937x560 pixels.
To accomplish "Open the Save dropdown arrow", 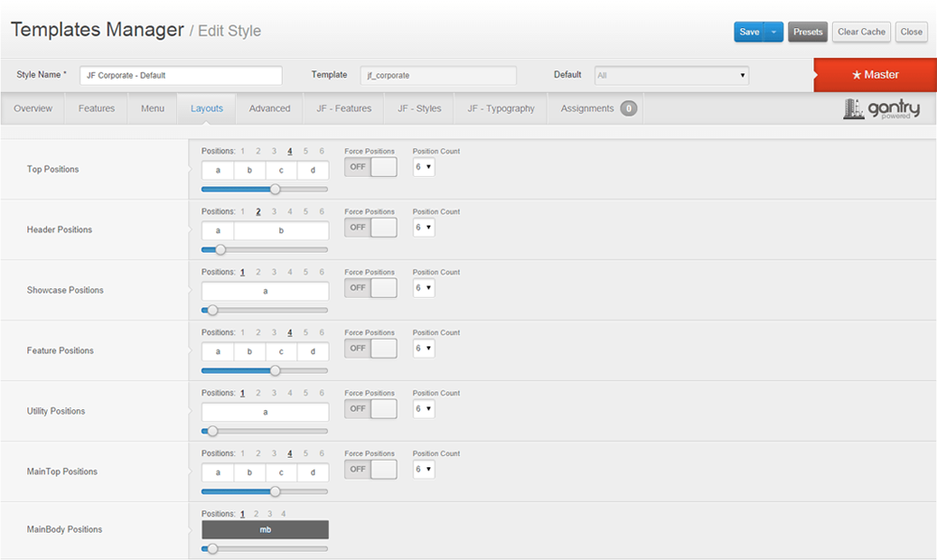I will coord(773,32).
